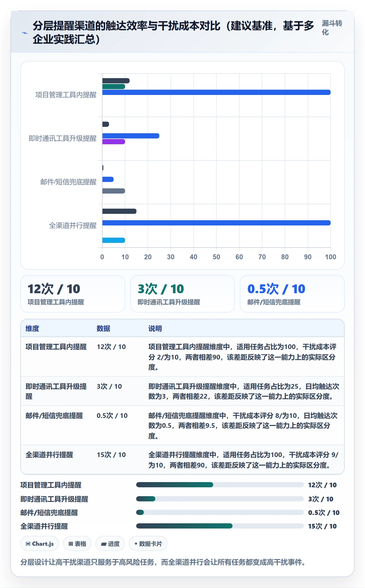Click the 全渠道并行提醒 progress bar
Viewport: 365px width, 588px height.
coord(220,526)
